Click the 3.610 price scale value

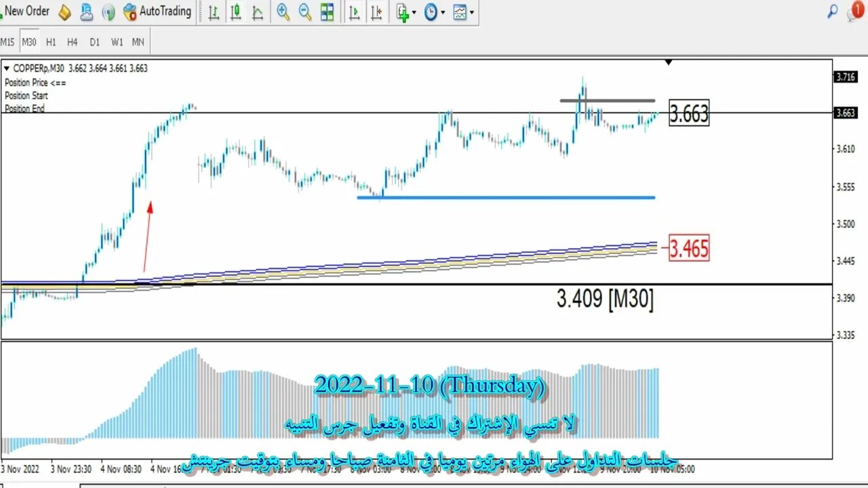(x=847, y=149)
